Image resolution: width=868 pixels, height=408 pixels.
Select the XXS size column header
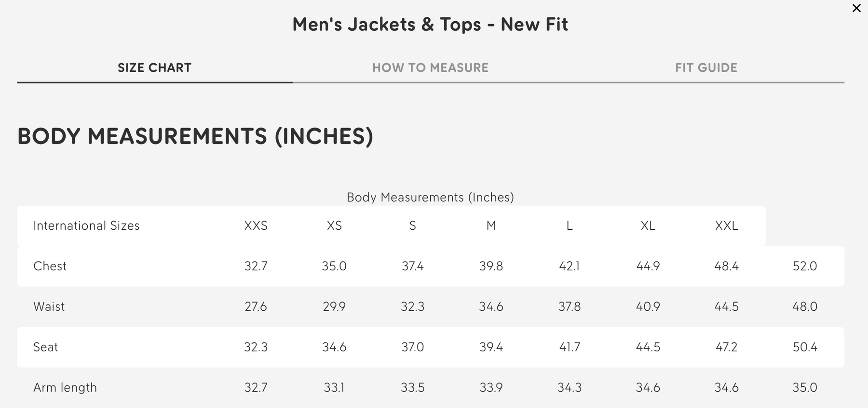256,226
